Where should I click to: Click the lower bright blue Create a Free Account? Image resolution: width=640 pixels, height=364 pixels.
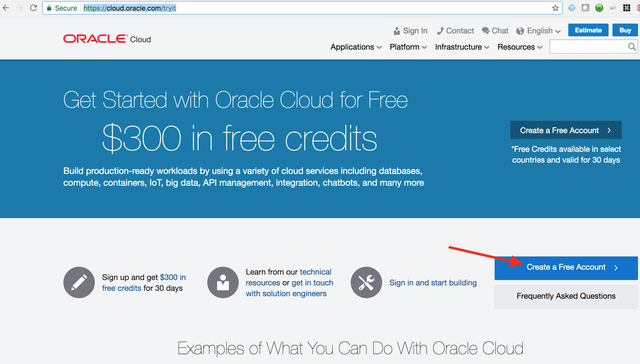point(566,268)
